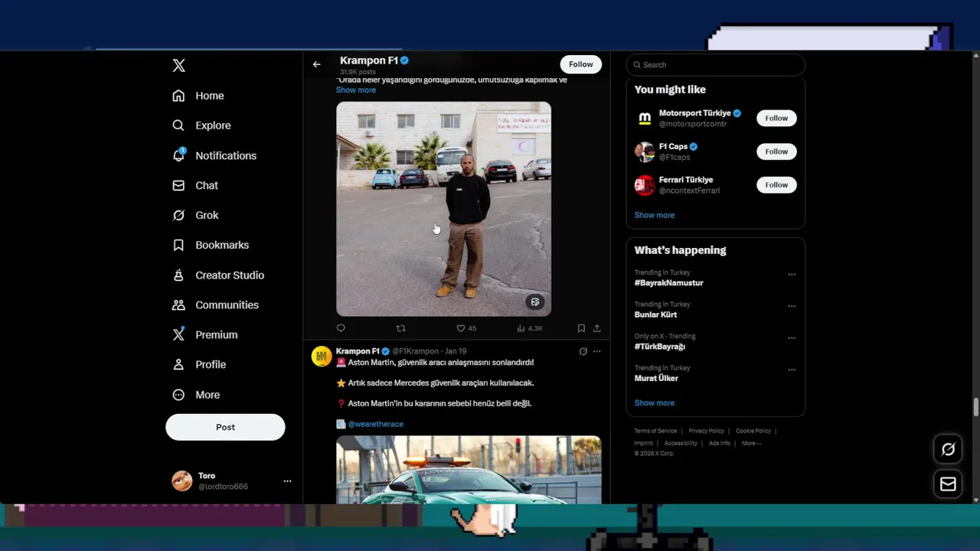980x551 pixels.
Task: Open the safety car image
Action: [x=469, y=470]
